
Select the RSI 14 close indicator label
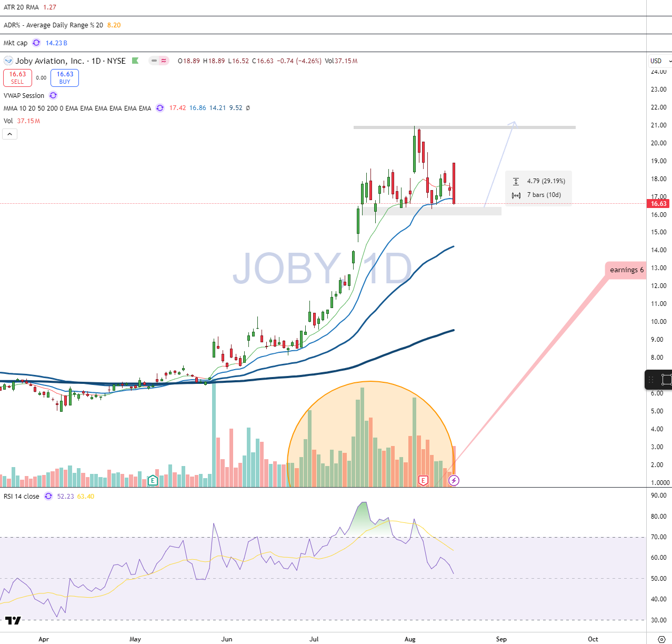tap(22, 496)
